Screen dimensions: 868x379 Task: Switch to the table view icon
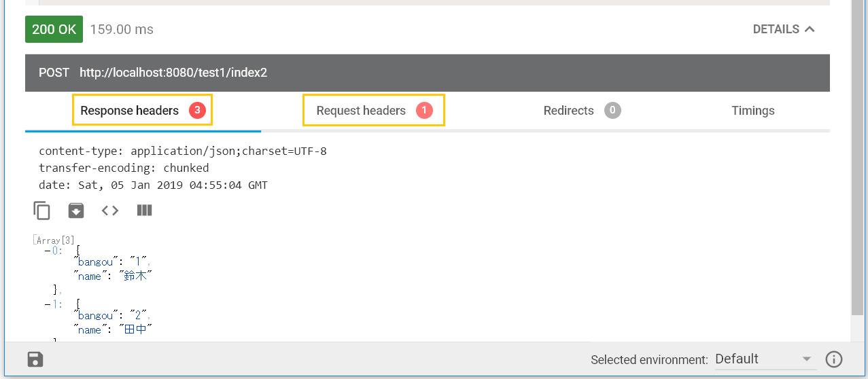(144, 211)
